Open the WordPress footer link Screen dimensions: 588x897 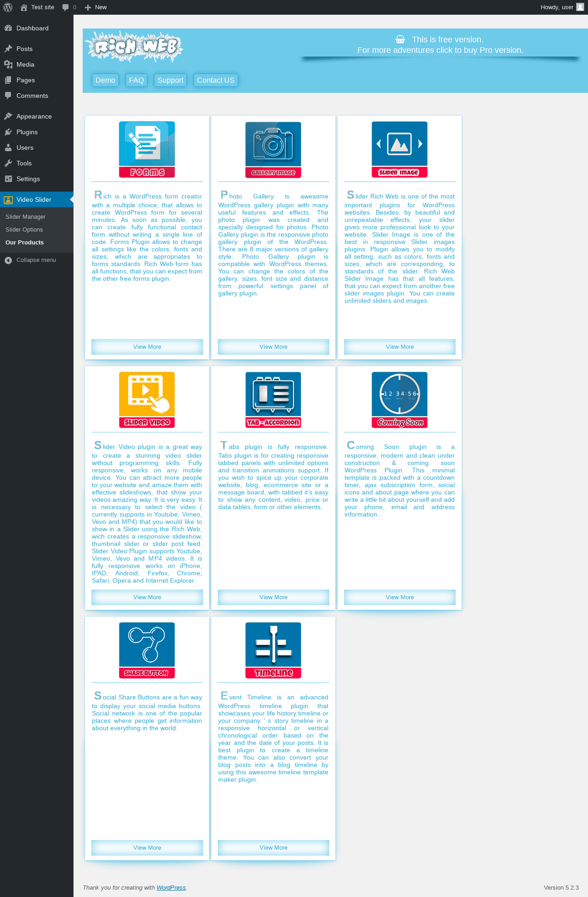[171, 888]
